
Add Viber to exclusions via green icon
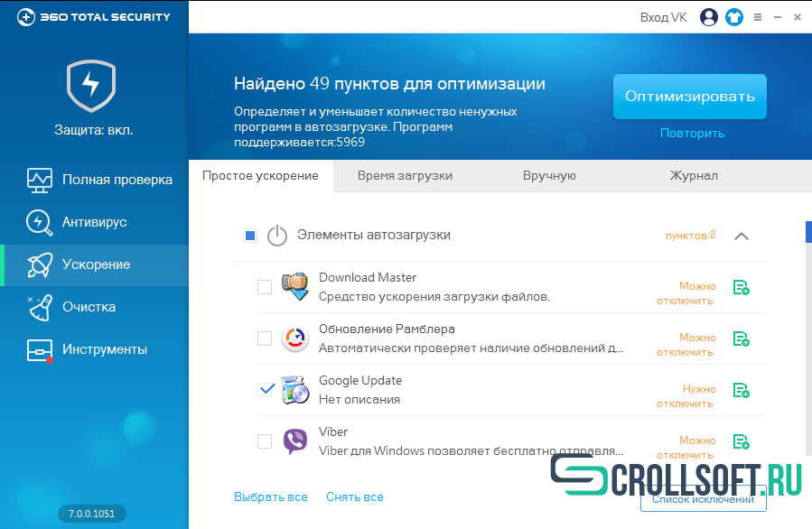(742, 441)
